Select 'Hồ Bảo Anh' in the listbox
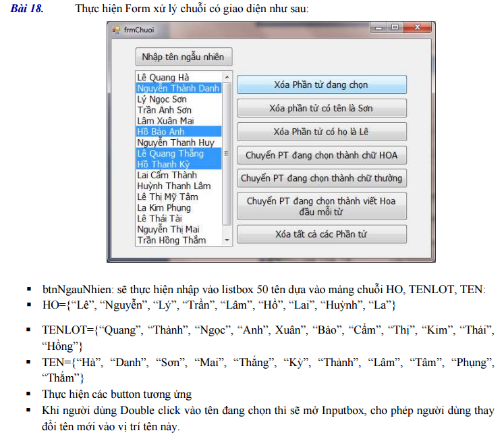The width and height of the screenshot is (504, 439). coord(161,132)
